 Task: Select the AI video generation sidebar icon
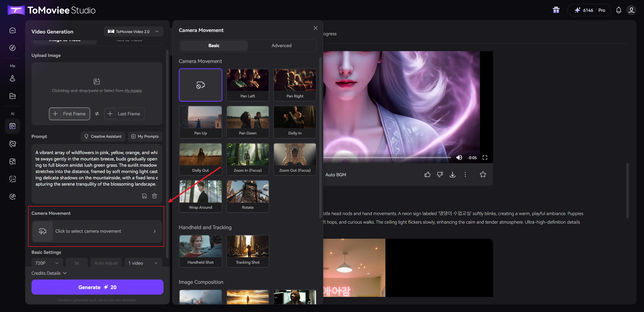coord(13,126)
